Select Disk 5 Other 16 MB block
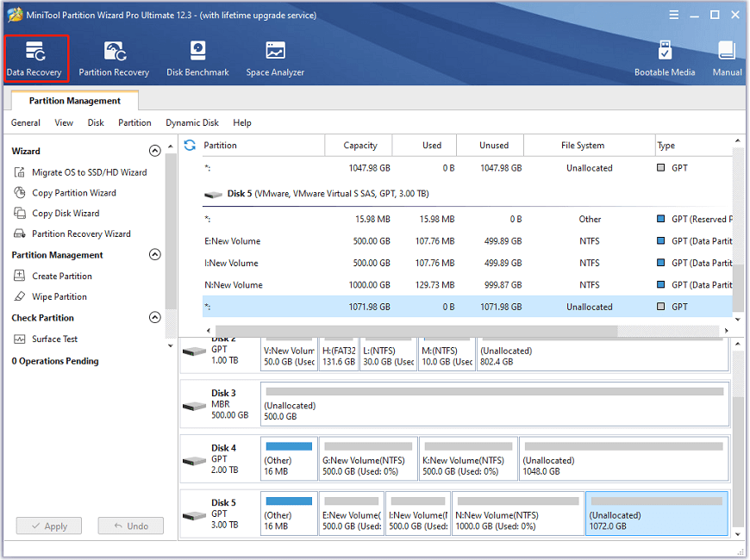 pos(289,513)
